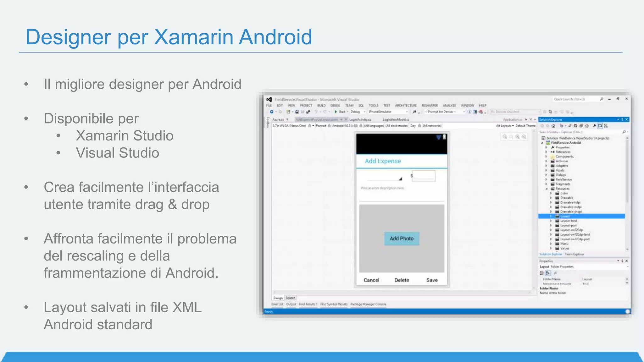Click the last zoom icon in designer zoom controls
Viewport: 644px width, 362px height.
(524, 137)
